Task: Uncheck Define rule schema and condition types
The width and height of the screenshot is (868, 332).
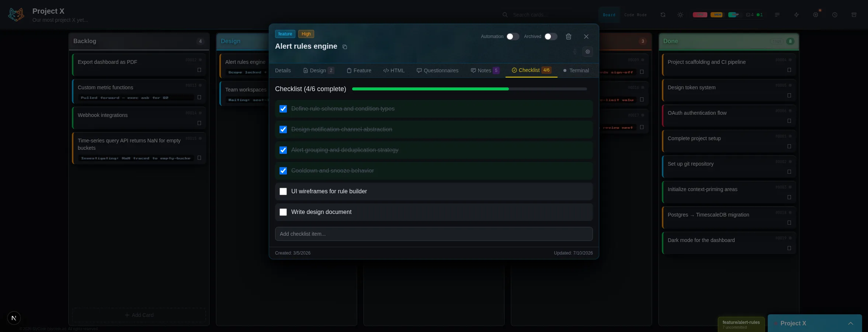Action: 283,109
